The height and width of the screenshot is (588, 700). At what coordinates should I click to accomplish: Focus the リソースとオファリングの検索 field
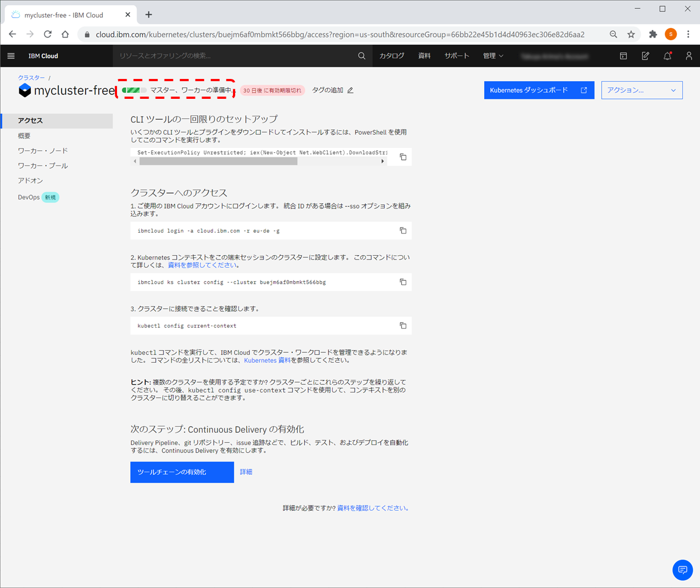pos(235,56)
